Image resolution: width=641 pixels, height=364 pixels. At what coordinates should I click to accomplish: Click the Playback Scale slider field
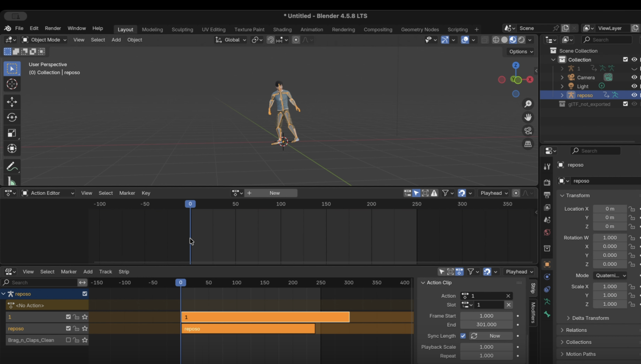[x=486, y=347]
